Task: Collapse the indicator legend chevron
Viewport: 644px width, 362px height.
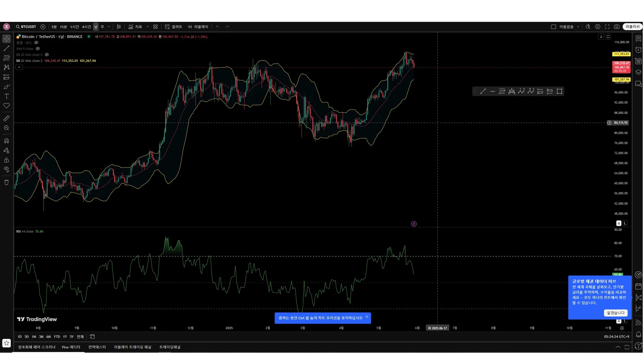Action: (19, 67)
